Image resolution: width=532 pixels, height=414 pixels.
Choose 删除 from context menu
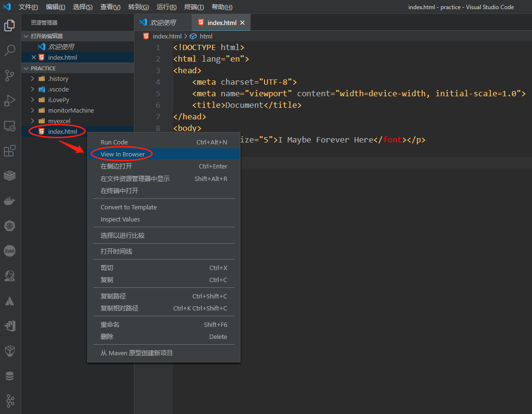point(163,336)
